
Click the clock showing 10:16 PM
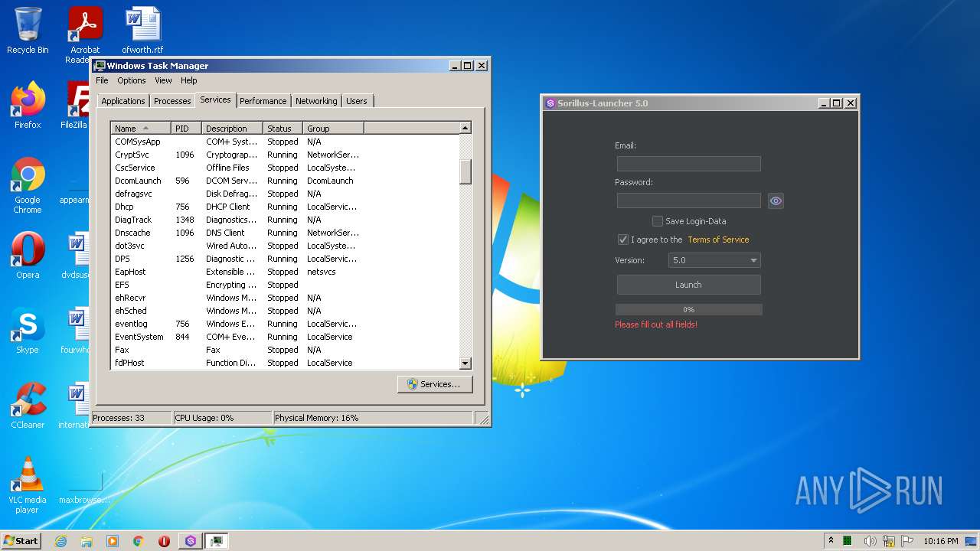tap(940, 541)
